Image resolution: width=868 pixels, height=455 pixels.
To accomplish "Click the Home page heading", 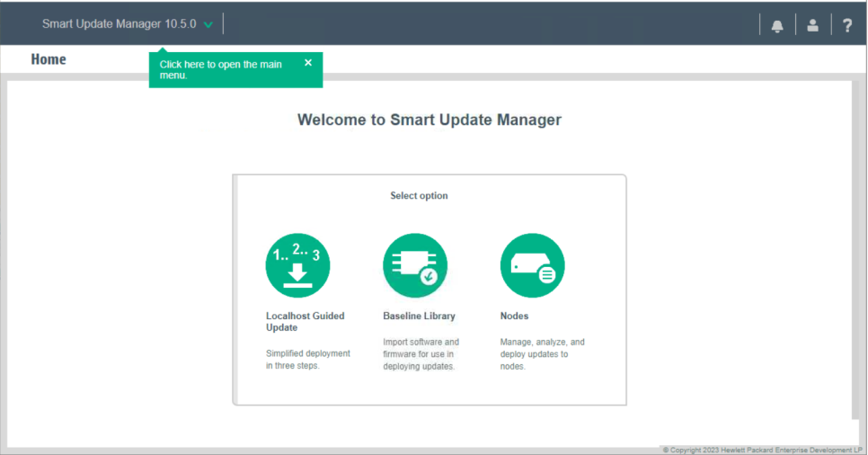I will 49,59.
